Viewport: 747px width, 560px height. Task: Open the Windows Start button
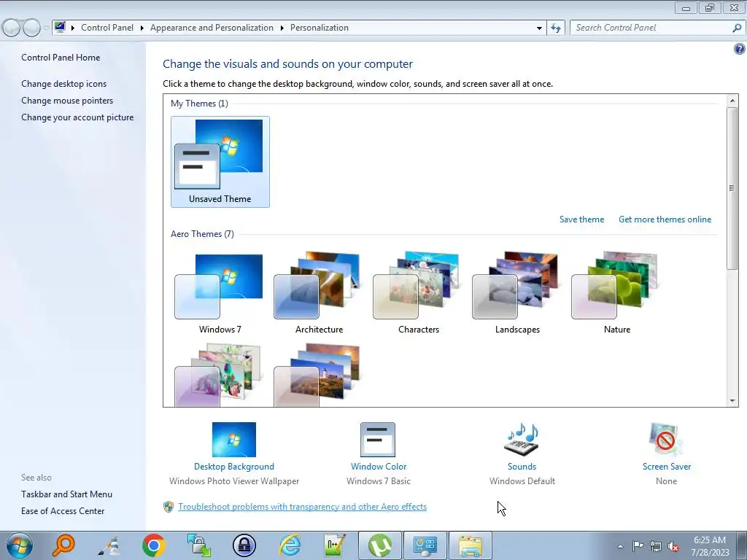[19, 545]
